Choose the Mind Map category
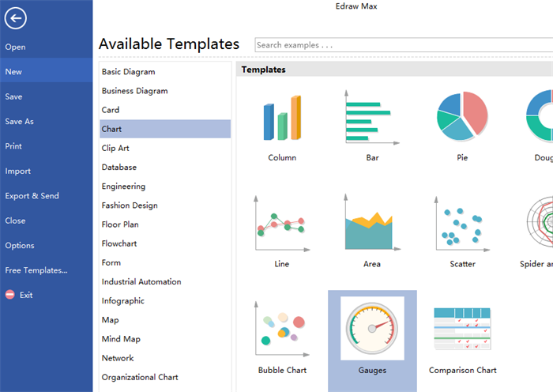553x392 pixels. [121, 339]
